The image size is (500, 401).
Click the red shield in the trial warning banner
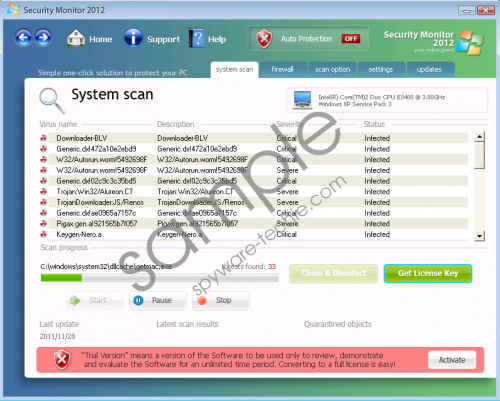[x=62, y=360]
